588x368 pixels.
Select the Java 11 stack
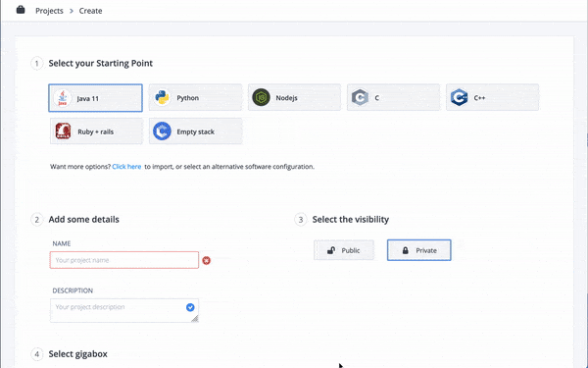tap(95, 98)
